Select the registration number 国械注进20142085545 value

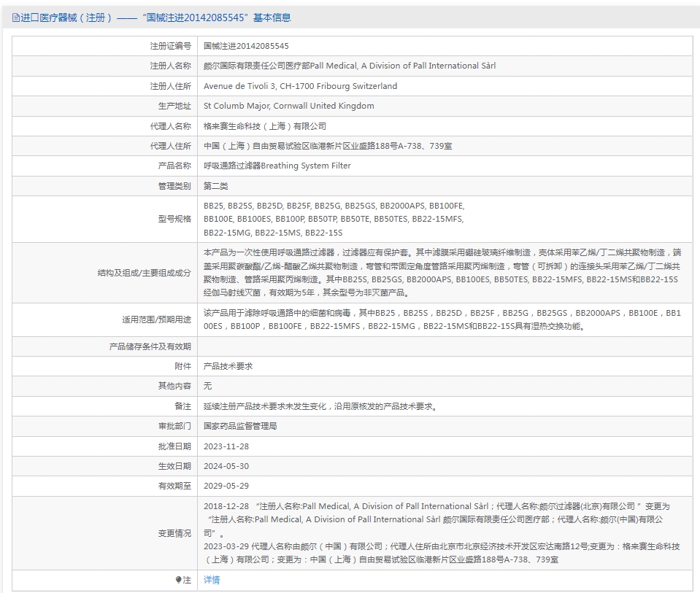click(x=246, y=46)
